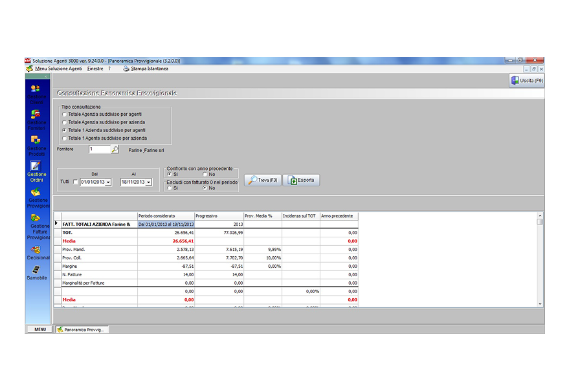Open the Finestre menu
This screenshot has height=392, width=569.
tap(95, 69)
